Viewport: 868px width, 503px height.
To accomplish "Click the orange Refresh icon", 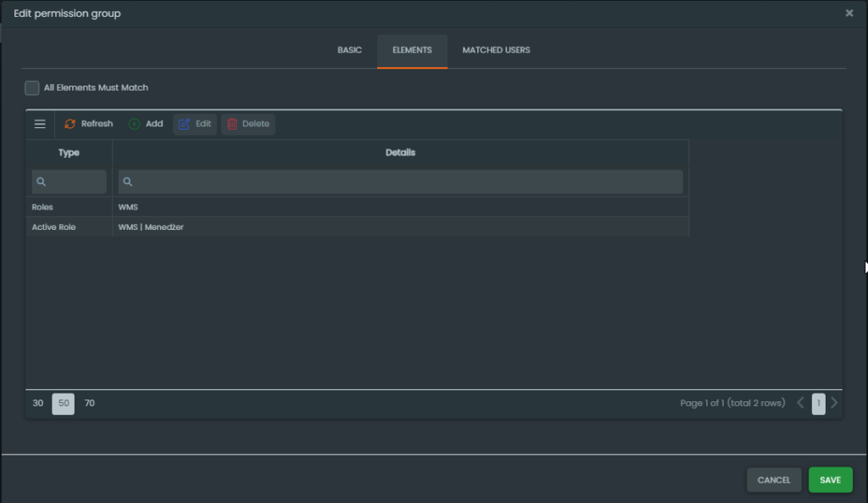I will 70,124.
